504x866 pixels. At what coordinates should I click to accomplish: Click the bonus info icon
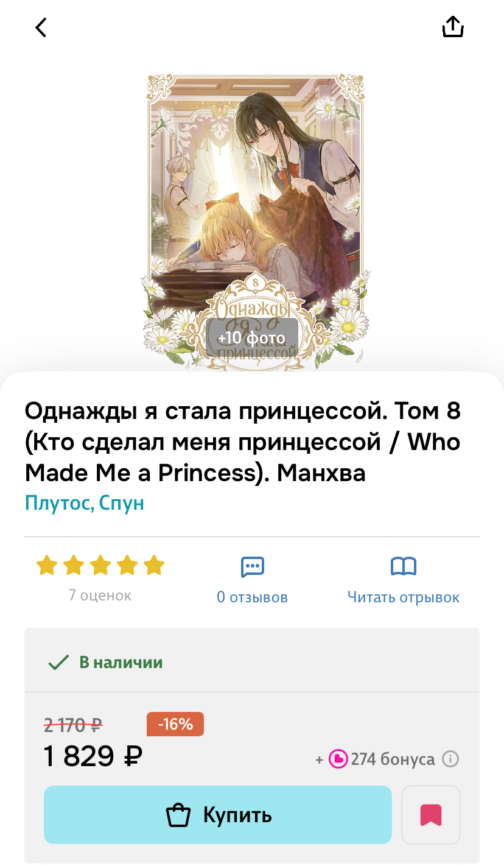pyautogui.click(x=450, y=759)
